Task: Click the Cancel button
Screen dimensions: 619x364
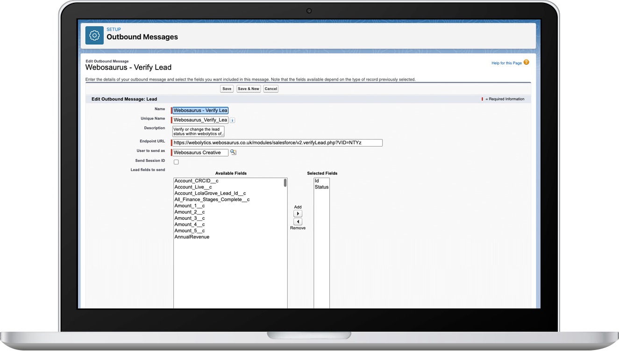Action: [x=271, y=89]
